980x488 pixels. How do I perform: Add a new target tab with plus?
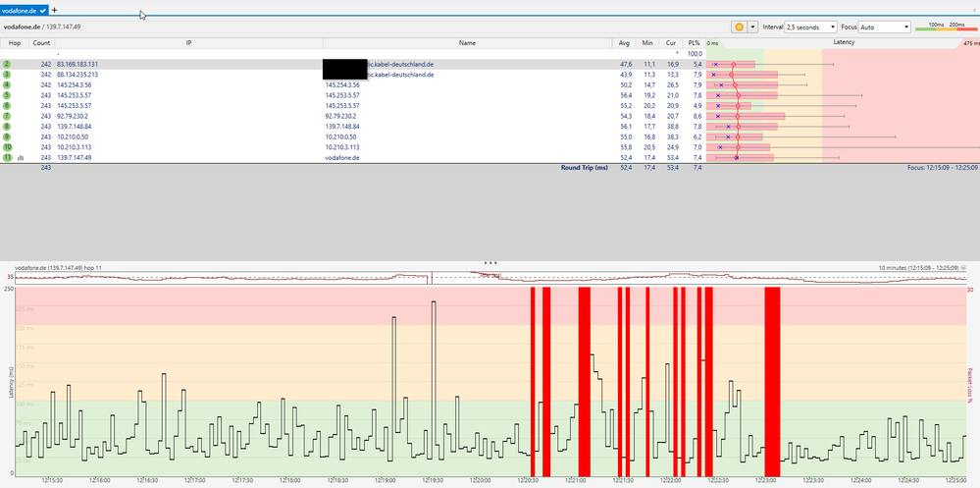point(54,10)
